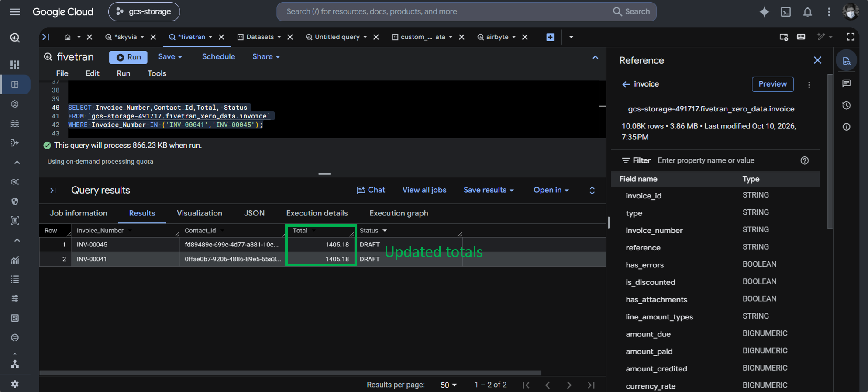The width and height of the screenshot is (868, 392).
Task: Change results per page dropdown 50
Action: pyautogui.click(x=448, y=385)
